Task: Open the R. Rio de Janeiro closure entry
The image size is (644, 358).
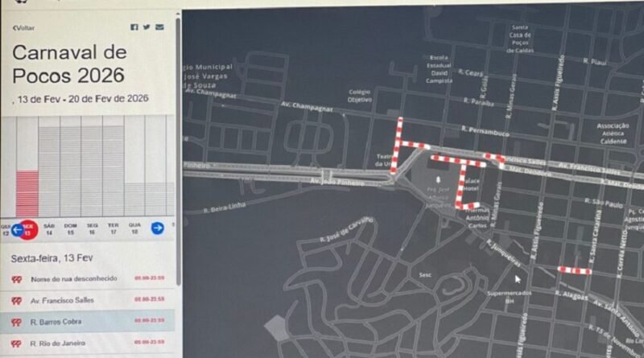Action: (x=88, y=344)
